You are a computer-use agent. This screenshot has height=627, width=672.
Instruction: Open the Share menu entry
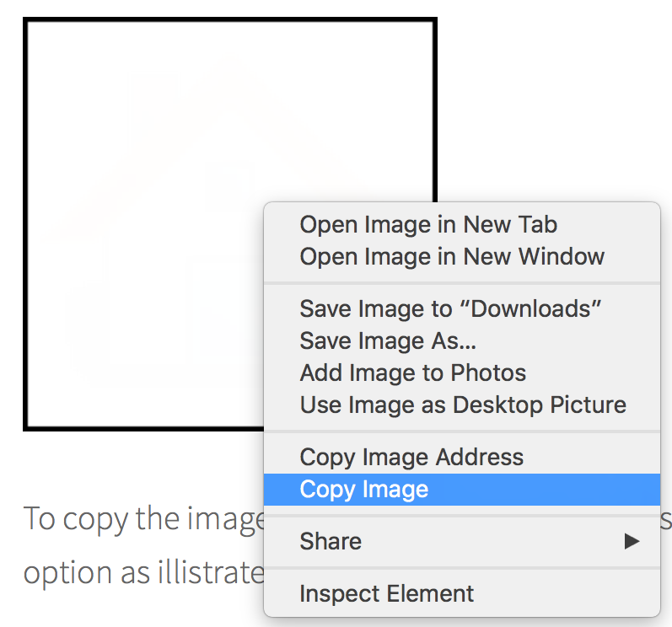(x=331, y=541)
